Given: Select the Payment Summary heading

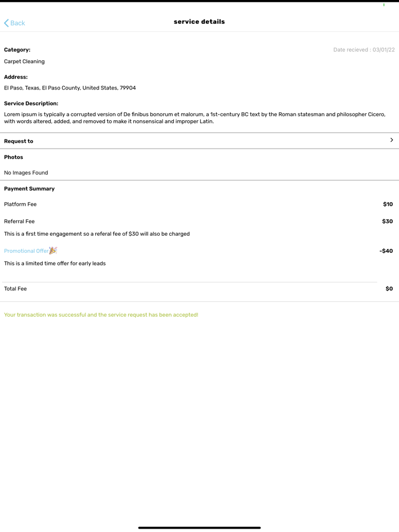Looking at the screenshot, I should pos(29,189).
